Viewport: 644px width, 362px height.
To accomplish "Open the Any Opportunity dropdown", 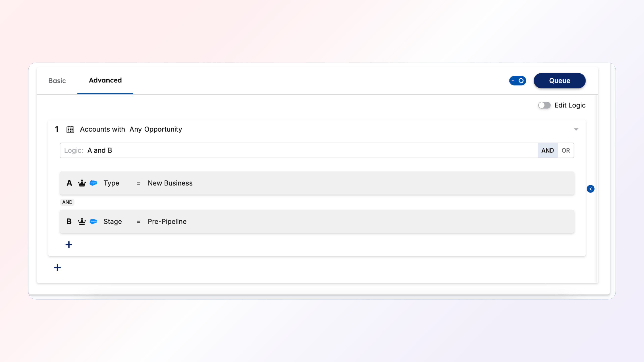I will [x=155, y=129].
